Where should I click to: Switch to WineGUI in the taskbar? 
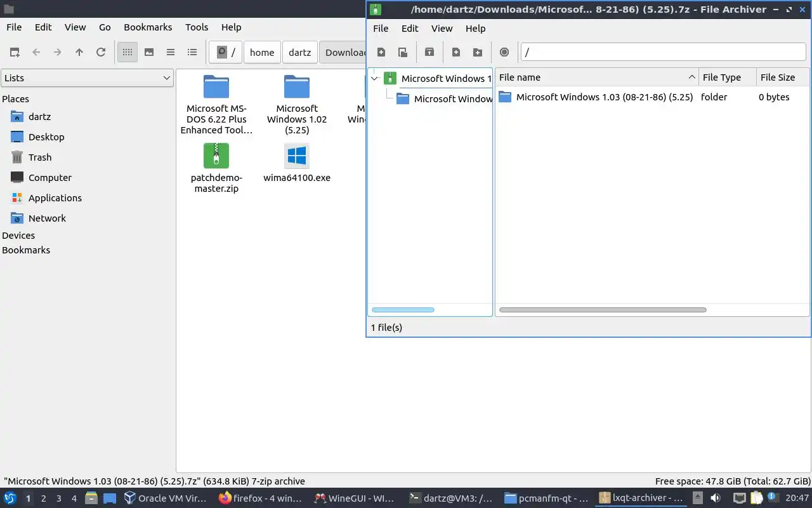point(355,498)
